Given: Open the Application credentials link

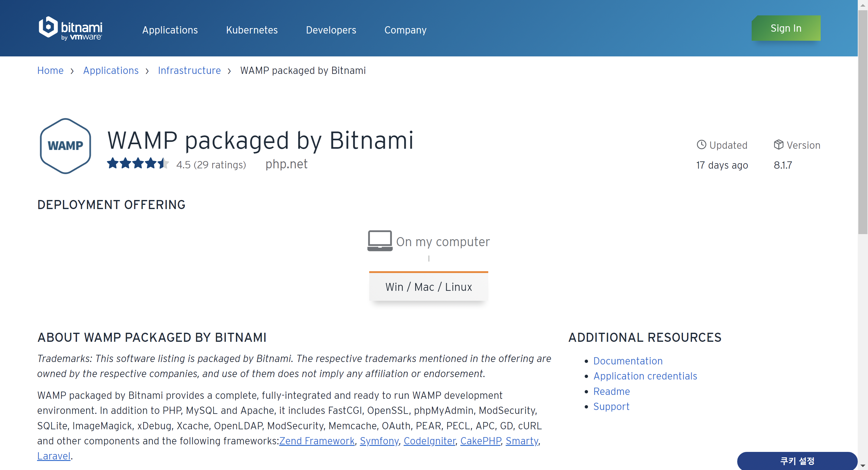Looking at the screenshot, I should (645, 376).
